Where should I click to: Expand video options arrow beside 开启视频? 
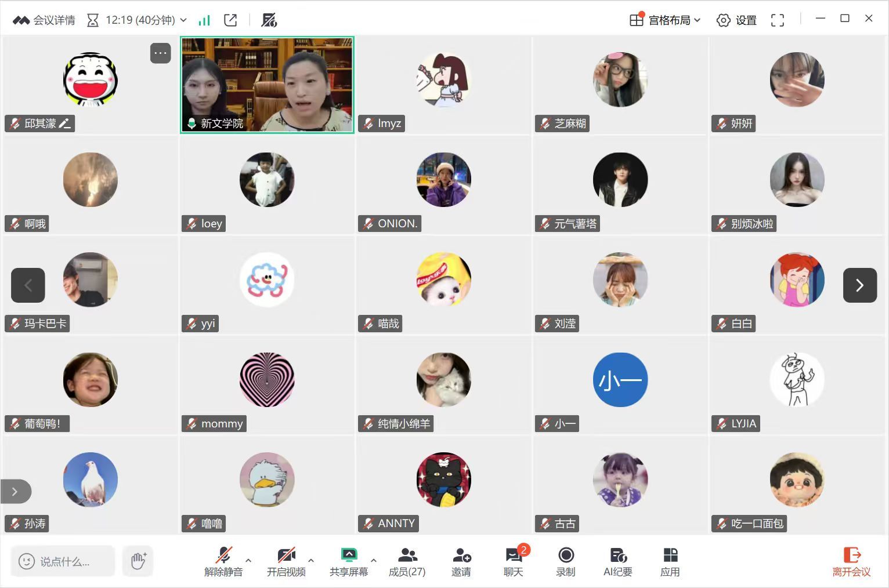(311, 560)
